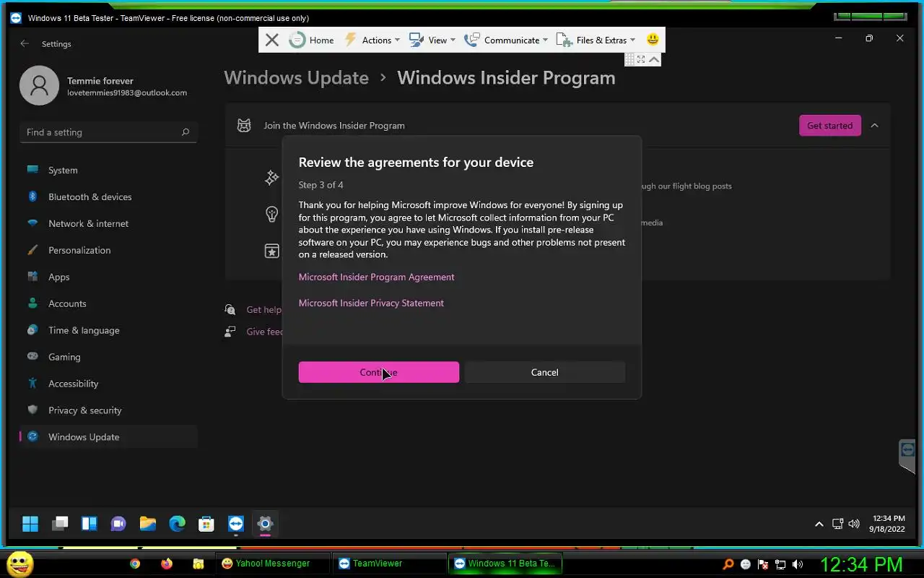Click the host large green 12:34 PM clock
This screenshot has width=924, height=578.
point(861,564)
